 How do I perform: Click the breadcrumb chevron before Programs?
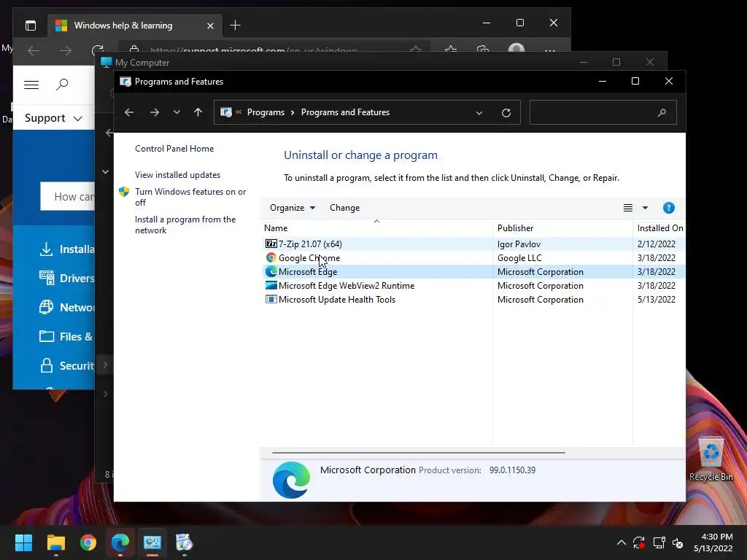click(239, 112)
